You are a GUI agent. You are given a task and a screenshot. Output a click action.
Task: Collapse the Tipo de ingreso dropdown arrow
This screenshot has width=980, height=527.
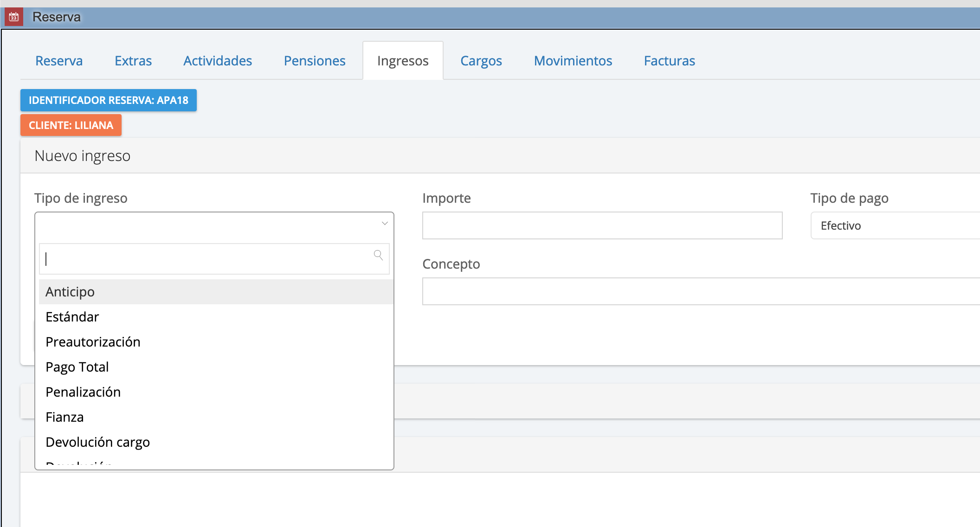coord(385,224)
